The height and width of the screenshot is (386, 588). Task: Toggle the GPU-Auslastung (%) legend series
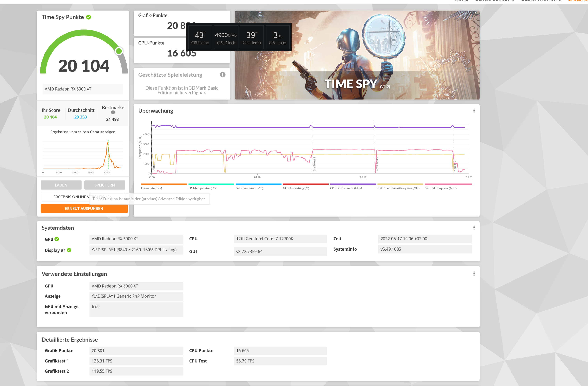(x=296, y=188)
